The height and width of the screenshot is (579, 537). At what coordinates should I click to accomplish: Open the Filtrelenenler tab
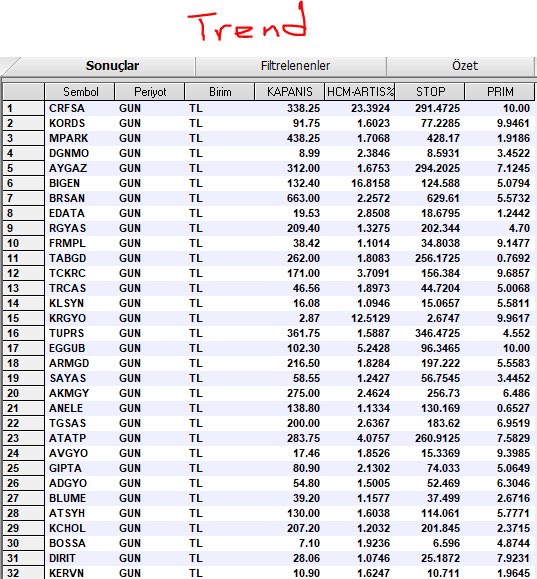(295, 66)
